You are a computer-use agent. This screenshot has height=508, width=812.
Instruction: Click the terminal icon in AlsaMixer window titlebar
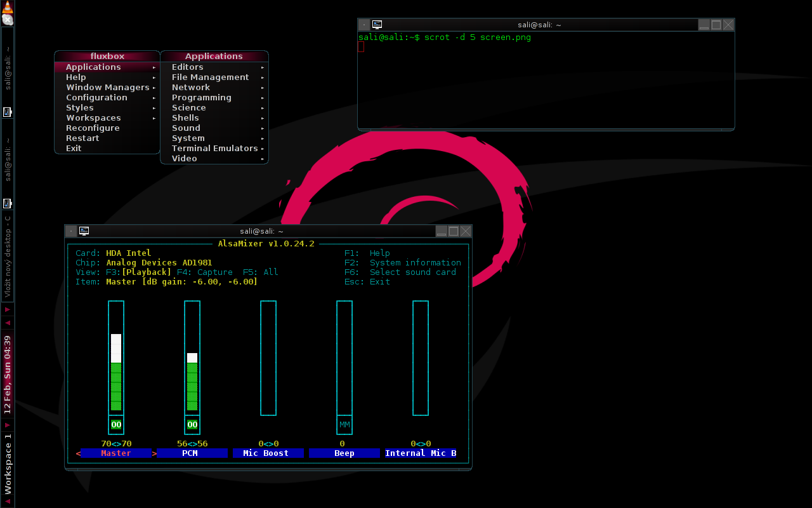[x=84, y=231]
